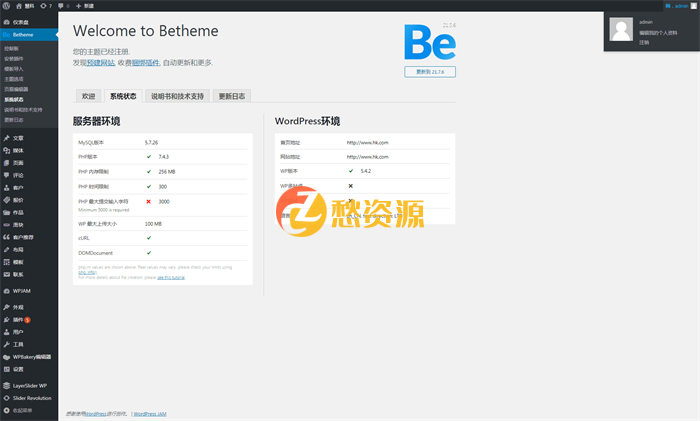The image size is (700, 421).
Task: Open 设置 settings in sidebar
Action: click(x=29, y=369)
